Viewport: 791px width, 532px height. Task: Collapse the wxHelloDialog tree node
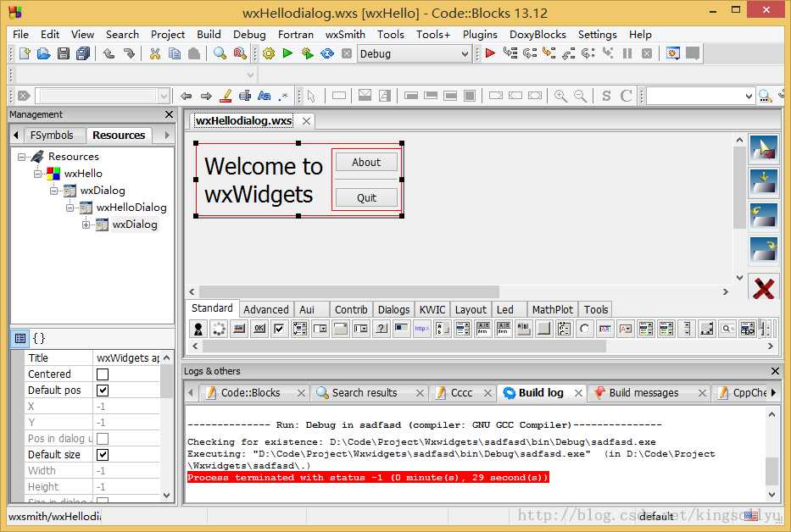[x=70, y=208]
